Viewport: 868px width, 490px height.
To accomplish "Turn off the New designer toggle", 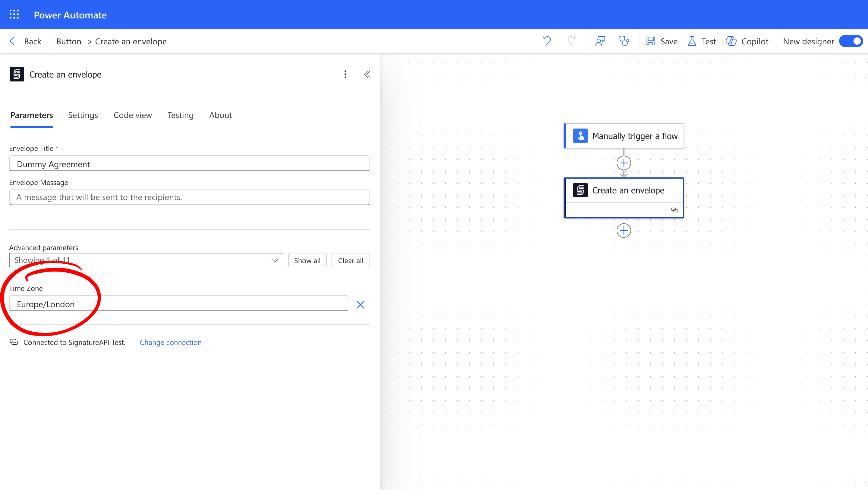I will (x=851, y=41).
